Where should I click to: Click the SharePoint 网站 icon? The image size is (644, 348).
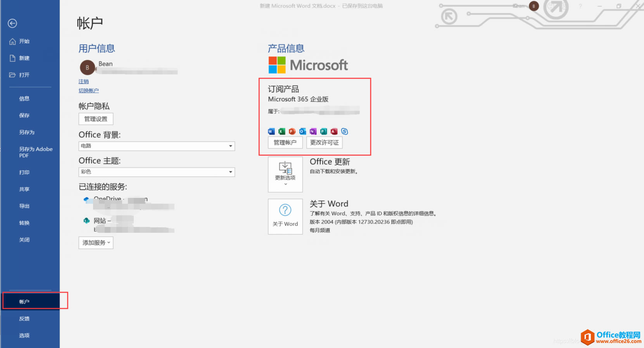pos(86,220)
